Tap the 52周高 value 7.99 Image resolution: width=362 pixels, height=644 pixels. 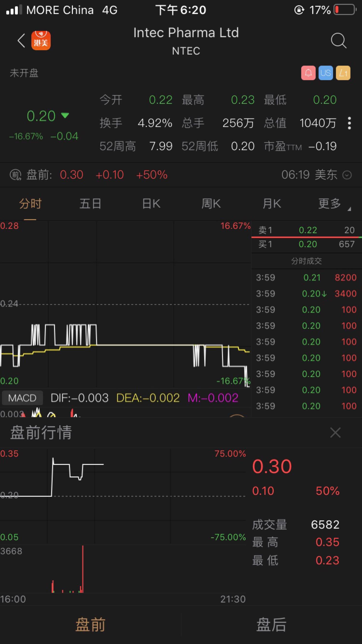coord(161,146)
